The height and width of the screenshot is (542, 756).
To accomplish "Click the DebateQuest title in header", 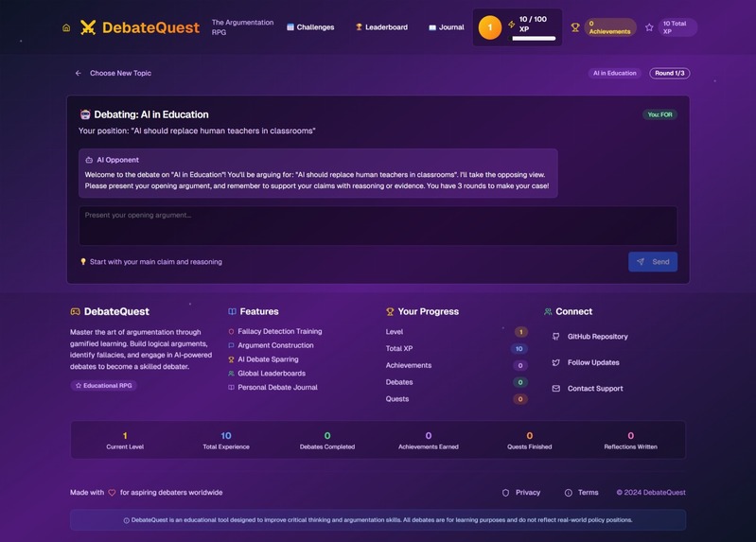I will pos(150,27).
